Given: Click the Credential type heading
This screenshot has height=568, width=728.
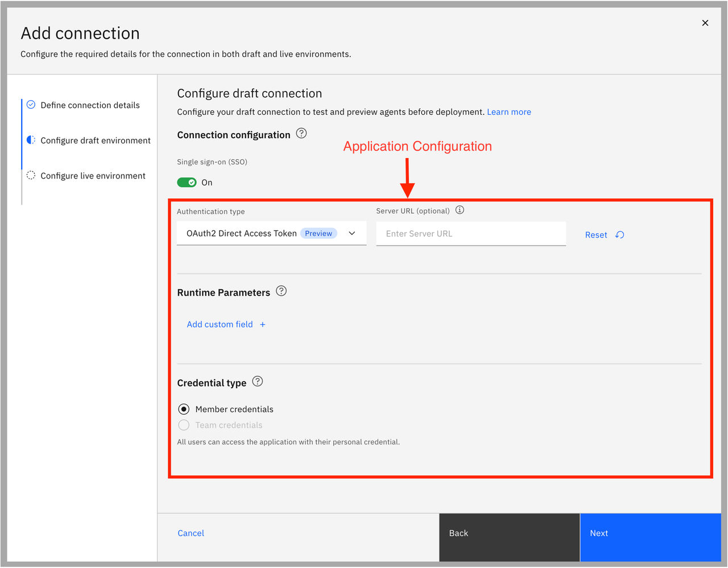Looking at the screenshot, I should (x=212, y=383).
